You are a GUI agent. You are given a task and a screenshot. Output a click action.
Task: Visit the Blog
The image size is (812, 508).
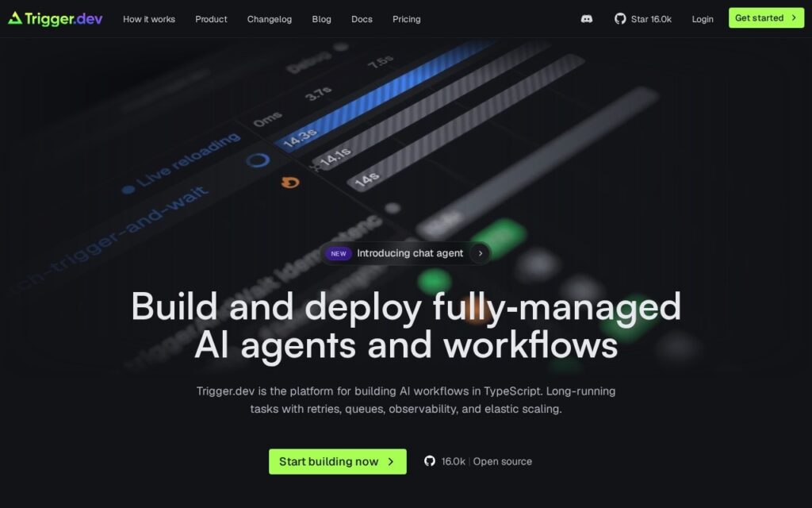coord(322,19)
